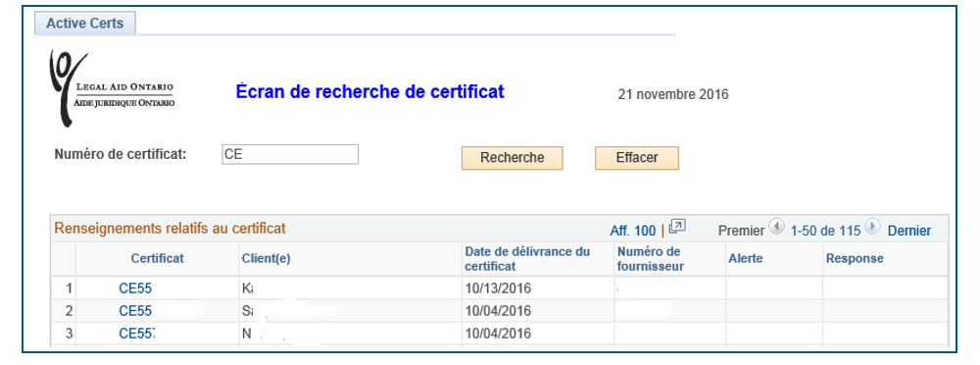
Task: Go to the Dernier page link
Action: click(x=909, y=231)
